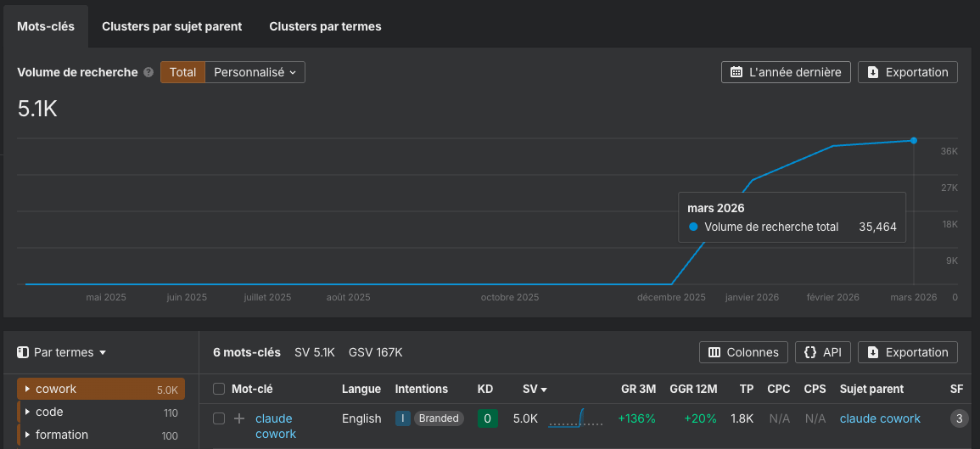The width and height of the screenshot is (980, 449).
Task: Expand the cowork term arrow
Action: [x=27, y=389]
